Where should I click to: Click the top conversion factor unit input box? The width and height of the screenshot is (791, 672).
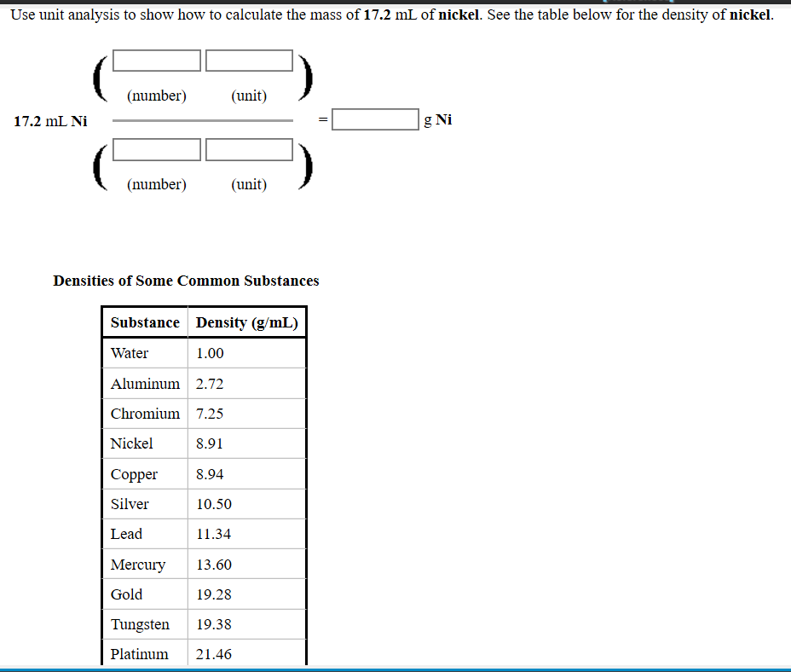(x=249, y=60)
